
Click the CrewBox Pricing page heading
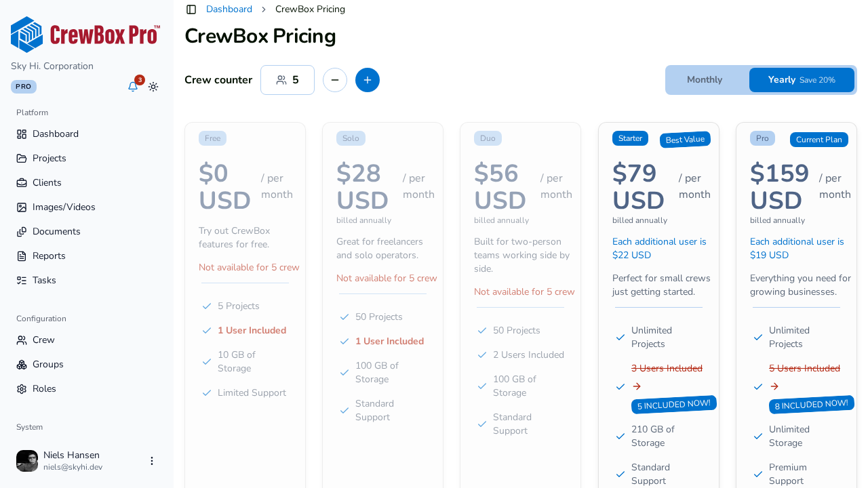[260, 36]
